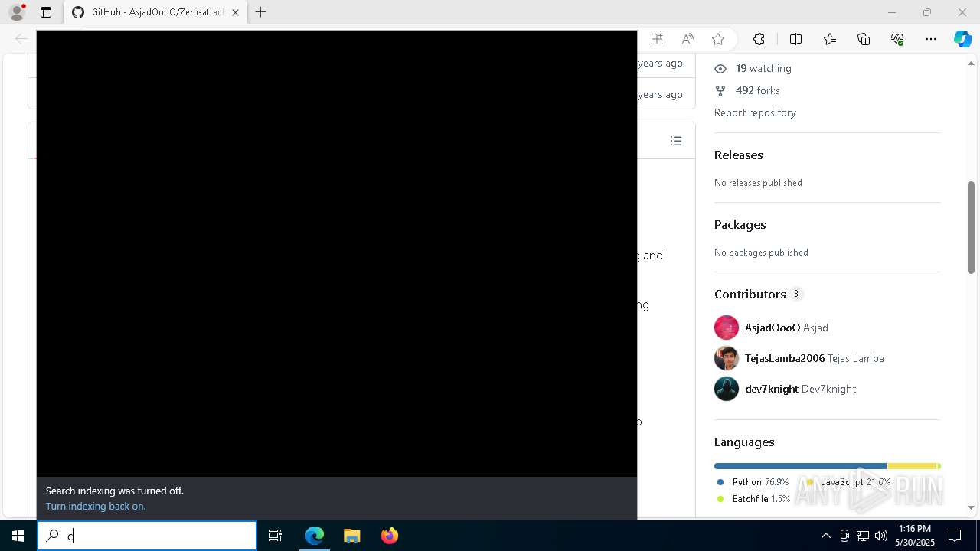
Task: Click the taskbar search input box
Action: tap(147, 536)
